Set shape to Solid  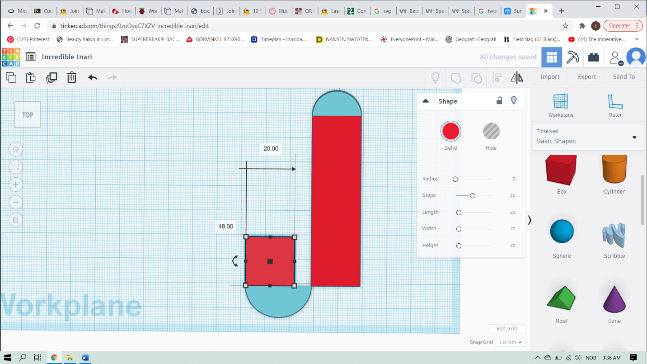[x=451, y=132]
